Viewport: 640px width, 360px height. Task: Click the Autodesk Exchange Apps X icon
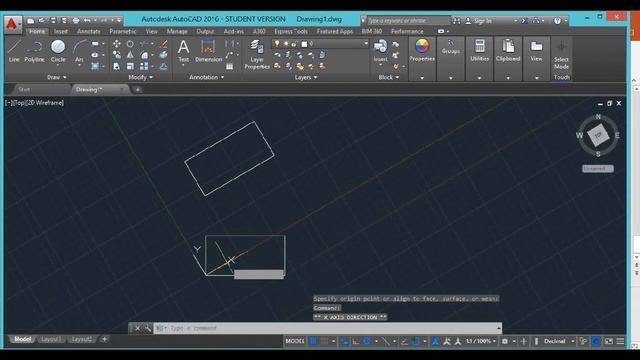tap(524, 21)
